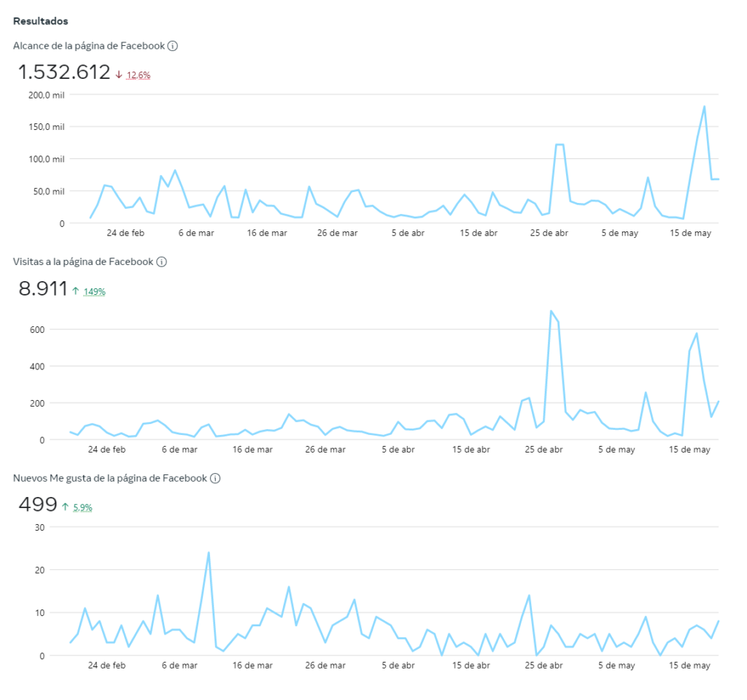Click tallest spike in Nuevos Me gusta chart

coord(209,553)
